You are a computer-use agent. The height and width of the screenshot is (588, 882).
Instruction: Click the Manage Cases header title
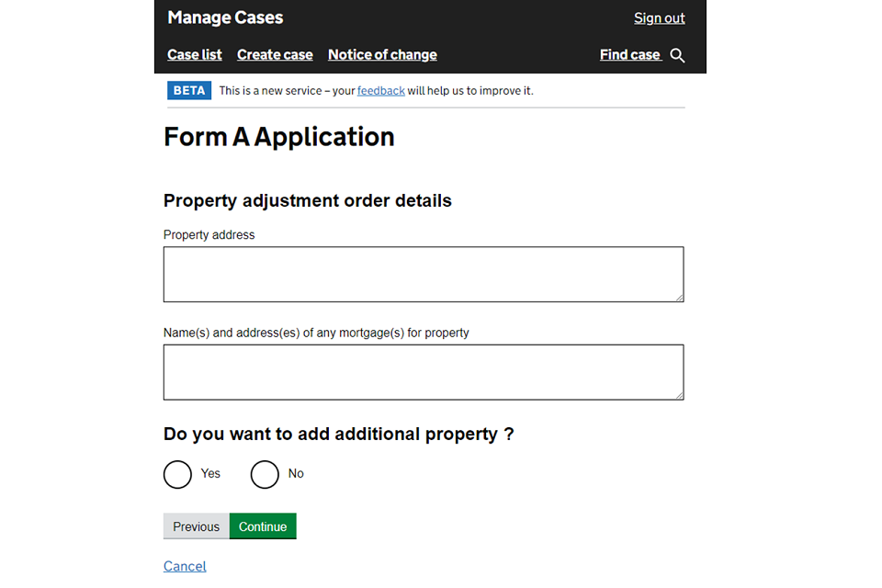(x=225, y=18)
